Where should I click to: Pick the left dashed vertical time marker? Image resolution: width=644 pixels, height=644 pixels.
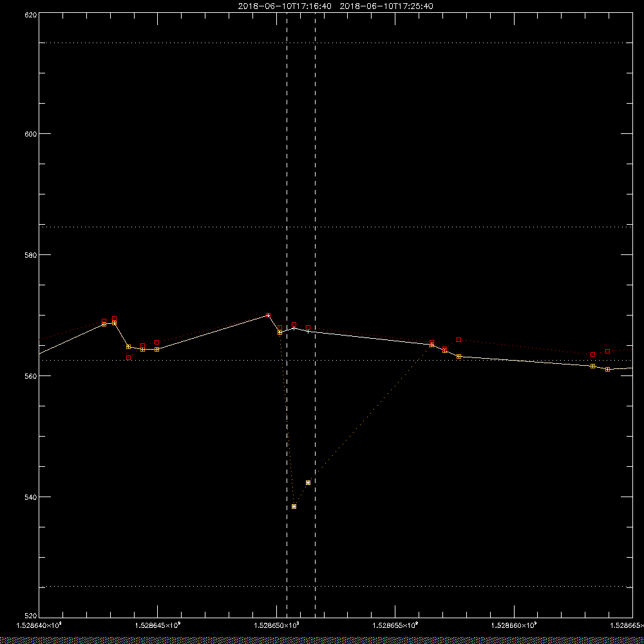click(x=287, y=314)
